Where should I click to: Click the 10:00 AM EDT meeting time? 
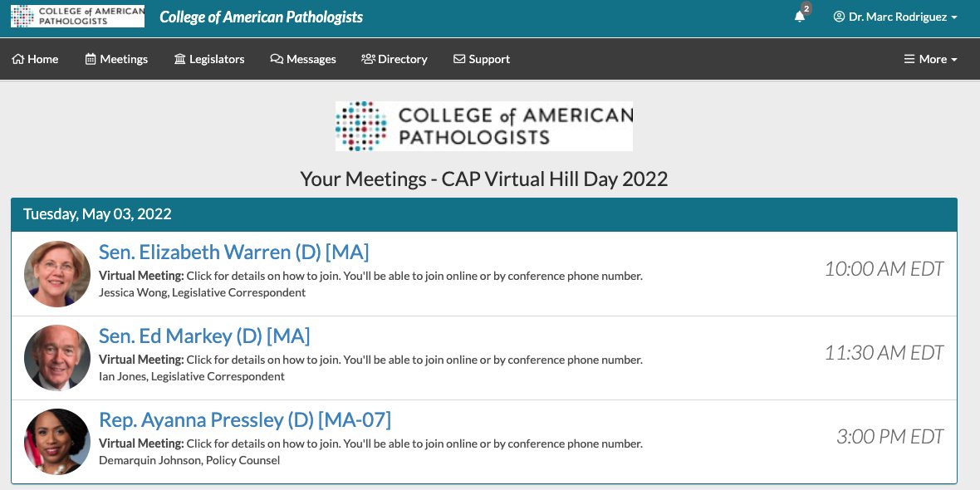(884, 269)
